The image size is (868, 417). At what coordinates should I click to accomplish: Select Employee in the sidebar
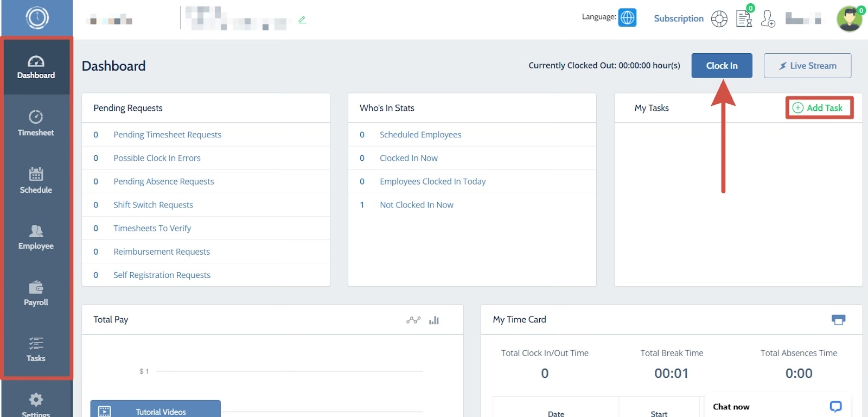pos(36,237)
